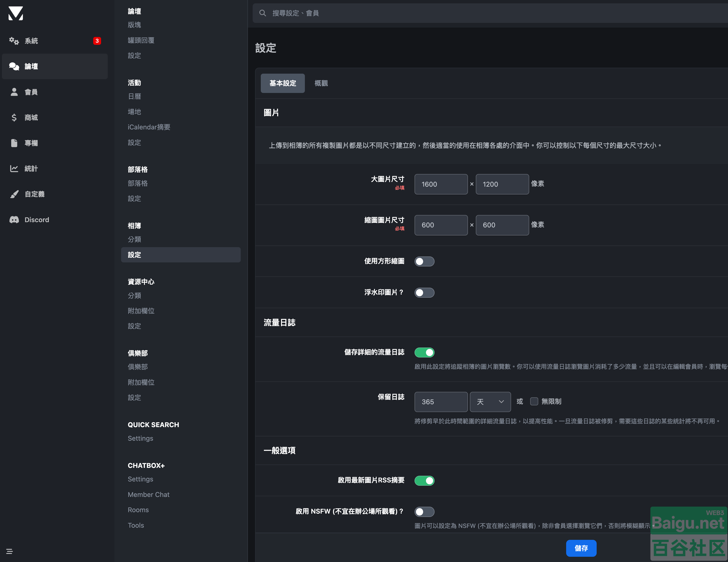The width and height of the screenshot is (728, 562).
Task: Click 縮圖圖片尺寸 width field 600
Action: tap(441, 225)
